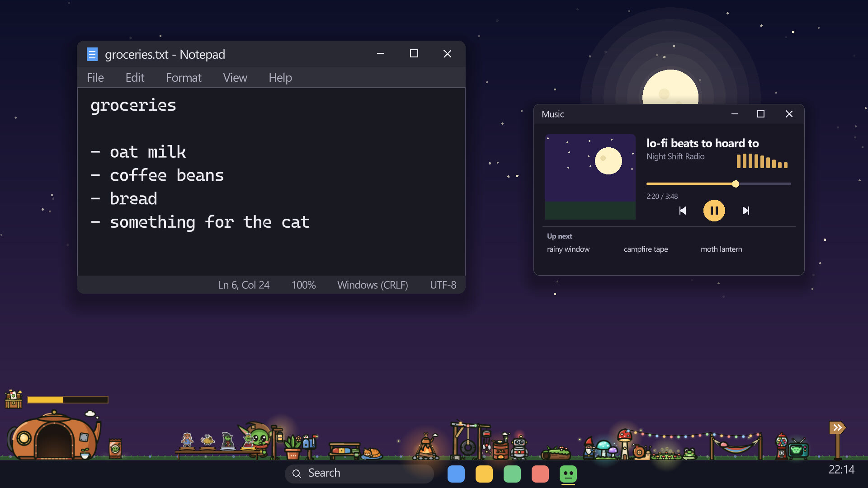868x488 pixels.
Task: Play 'rainy window' from Up next
Action: 568,249
